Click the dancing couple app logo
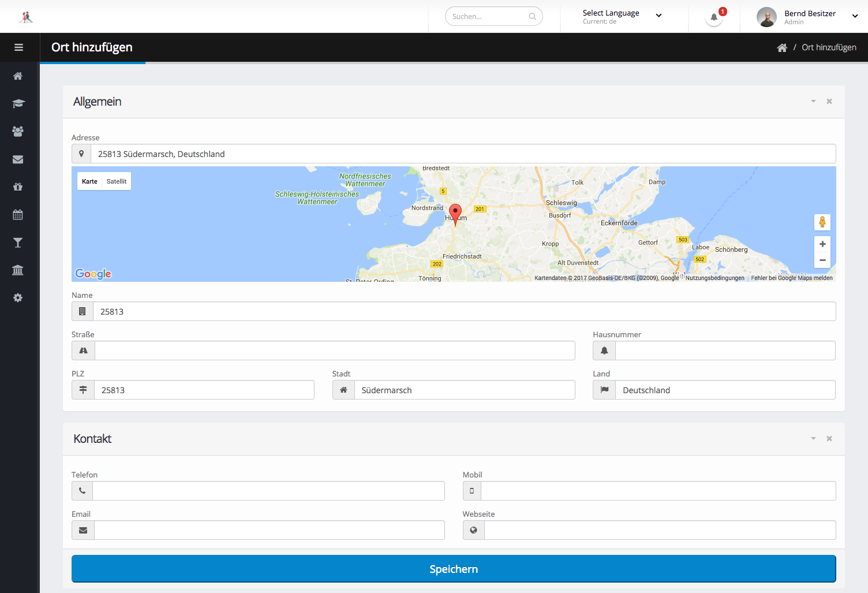Viewport: 868px width, 593px height. click(25, 17)
